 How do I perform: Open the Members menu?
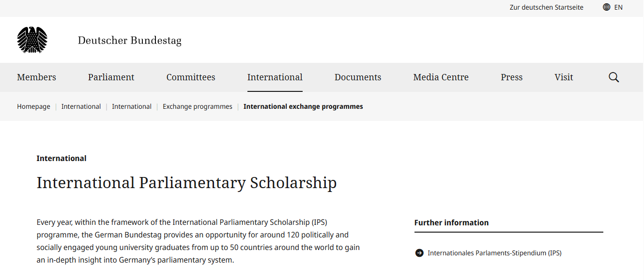[36, 77]
